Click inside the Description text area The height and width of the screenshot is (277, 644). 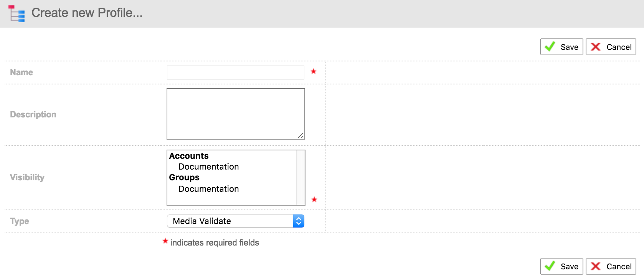235,114
